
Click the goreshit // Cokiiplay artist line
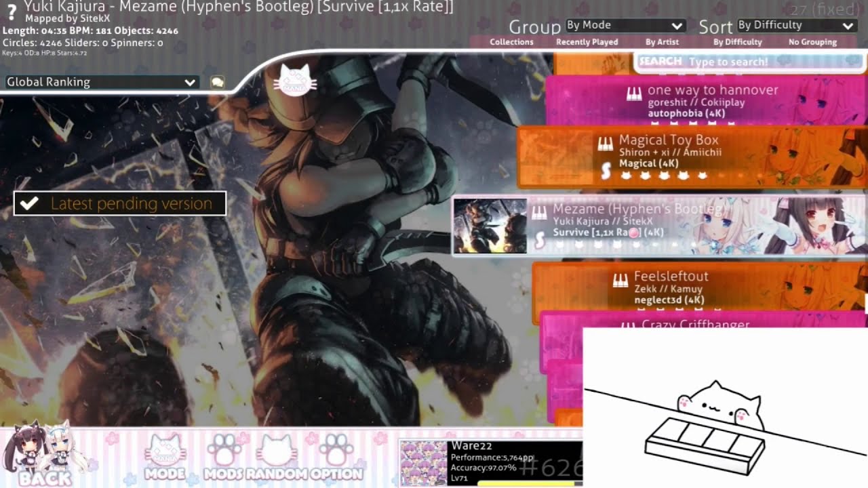pyautogui.click(x=696, y=103)
